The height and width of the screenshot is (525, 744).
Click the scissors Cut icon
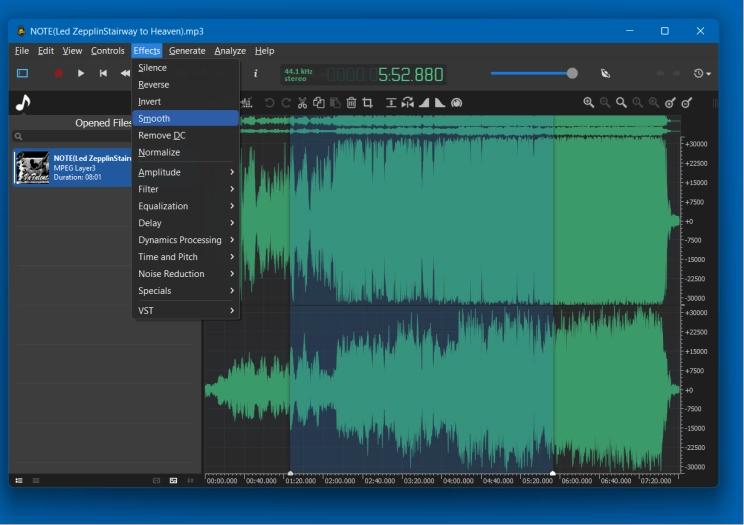pyautogui.click(x=302, y=102)
